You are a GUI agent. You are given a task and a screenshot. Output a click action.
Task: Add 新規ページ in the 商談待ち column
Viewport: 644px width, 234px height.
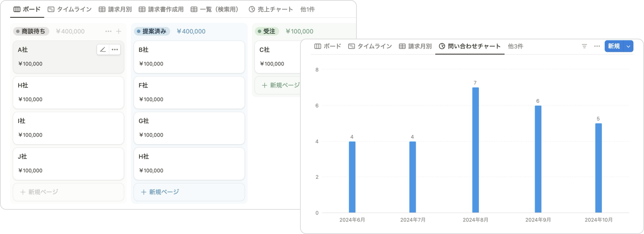pyautogui.click(x=69, y=192)
